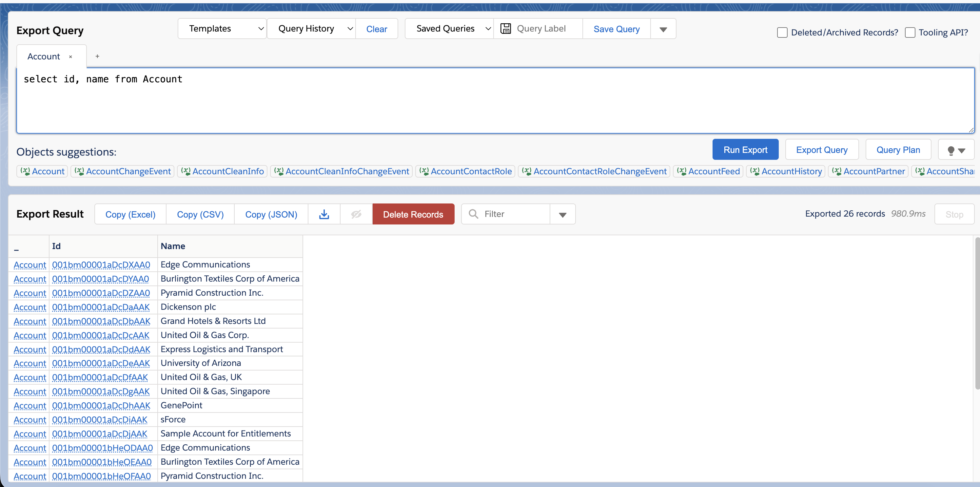Click inside the SOQL query text area
This screenshot has width=980, height=487.
click(x=495, y=103)
